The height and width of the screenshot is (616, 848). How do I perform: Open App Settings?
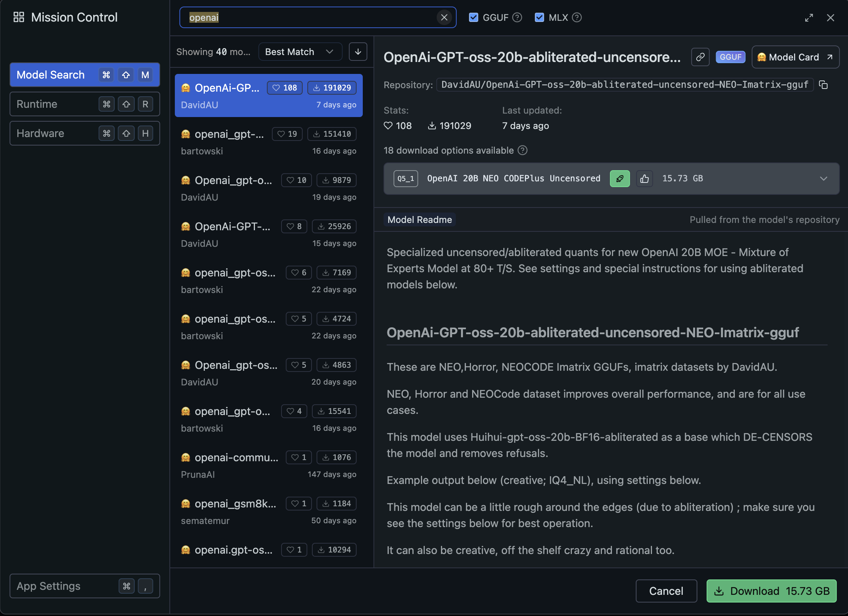pyautogui.click(x=85, y=586)
